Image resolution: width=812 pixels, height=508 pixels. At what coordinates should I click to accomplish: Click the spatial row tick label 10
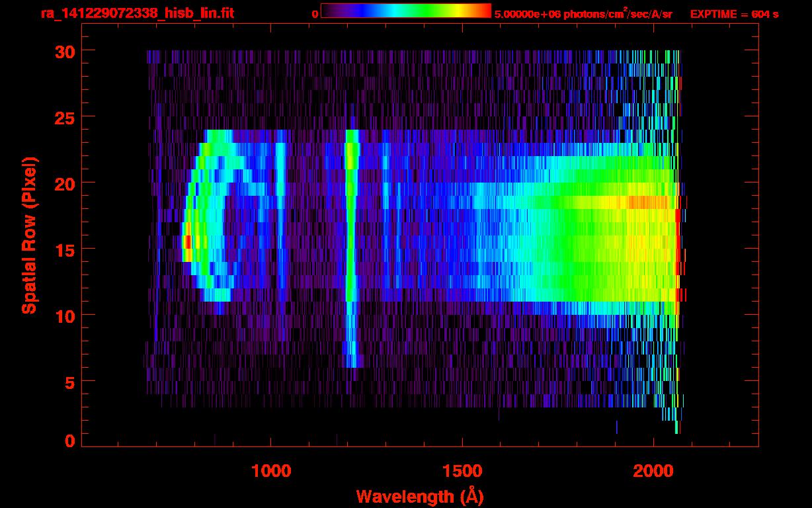pyautogui.click(x=64, y=316)
